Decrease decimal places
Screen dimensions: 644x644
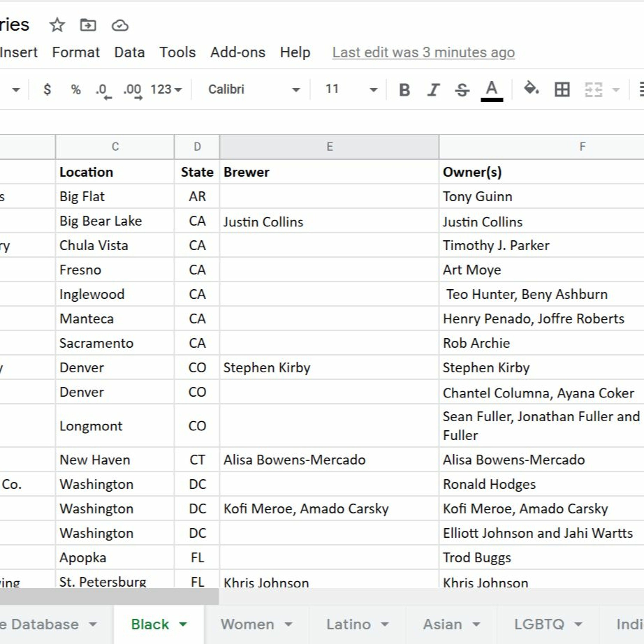(x=103, y=90)
